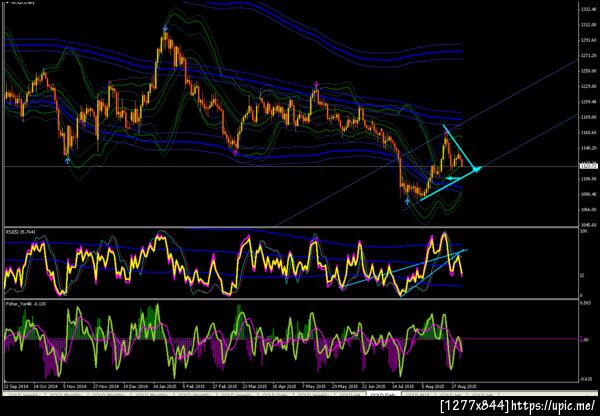
Task: Click the Fisher indicator label in the bottom subwindow
Action: (x=24, y=304)
